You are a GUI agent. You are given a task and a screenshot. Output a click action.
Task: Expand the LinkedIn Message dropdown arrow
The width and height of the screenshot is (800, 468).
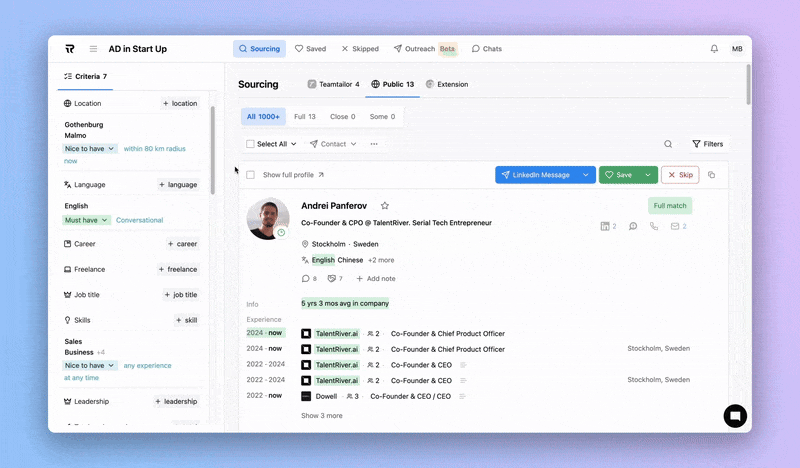[x=588, y=175]
